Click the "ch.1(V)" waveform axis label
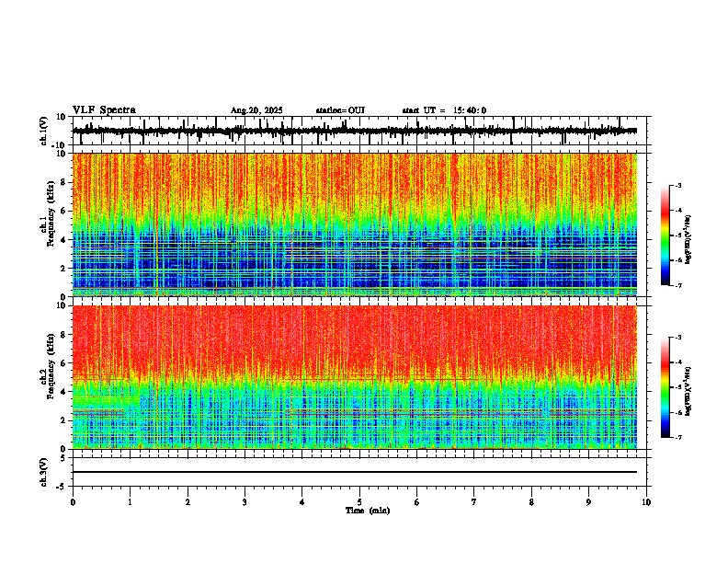Screen dimensions: 728x563 (x=44, y=131)
